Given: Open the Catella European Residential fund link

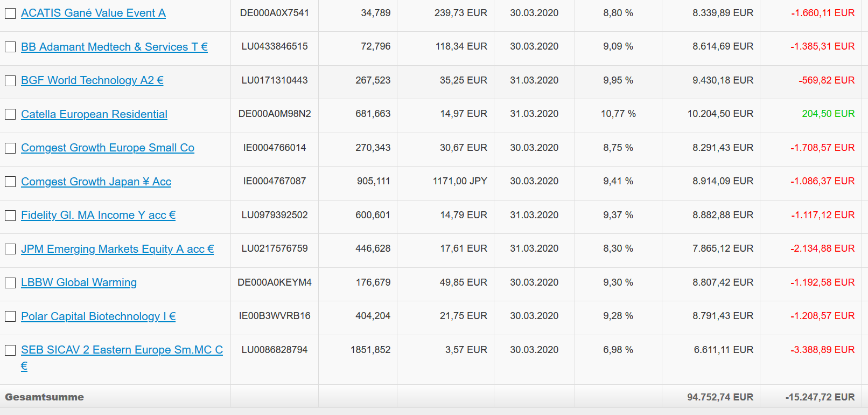Looking at the screenshot, I should point(94,114).
